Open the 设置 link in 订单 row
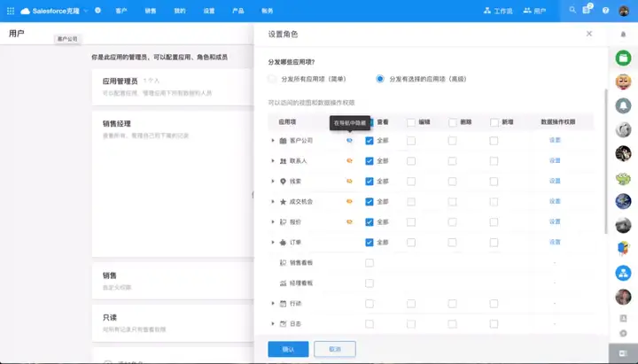 click(x=555, y=242)
